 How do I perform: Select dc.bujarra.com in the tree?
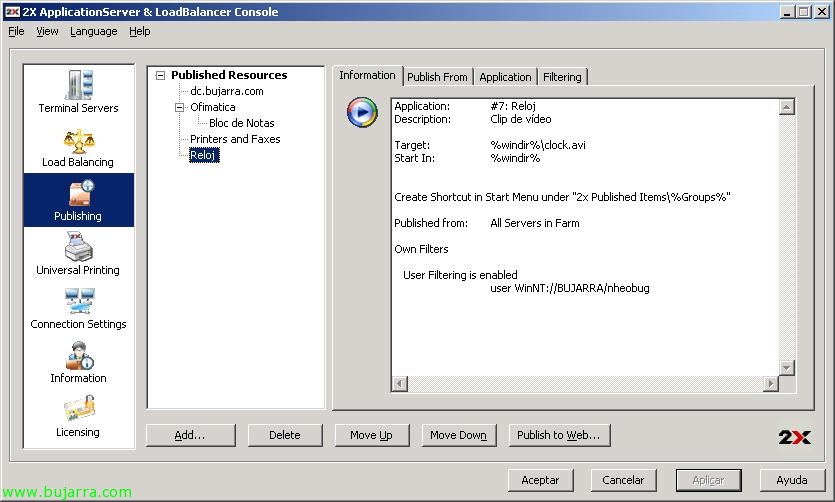pos(227,91)
